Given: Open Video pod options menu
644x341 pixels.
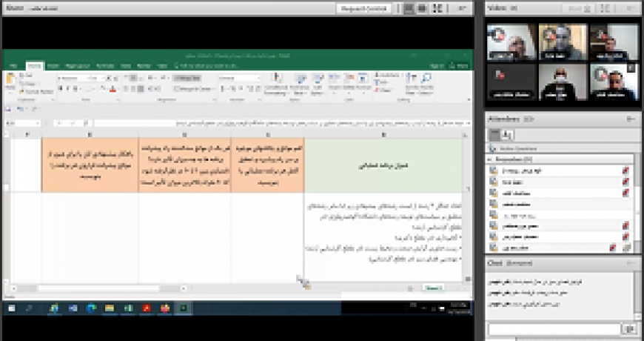Looking at the screenshot, I should pos(631,8).
